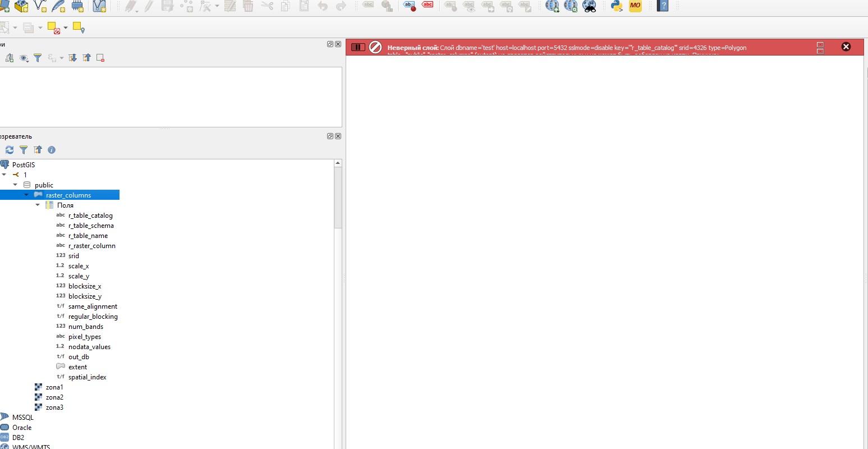The width and height of the screenshot is (868, 449).
Task: Click the Select by location icon
Action: click(79, 28)
